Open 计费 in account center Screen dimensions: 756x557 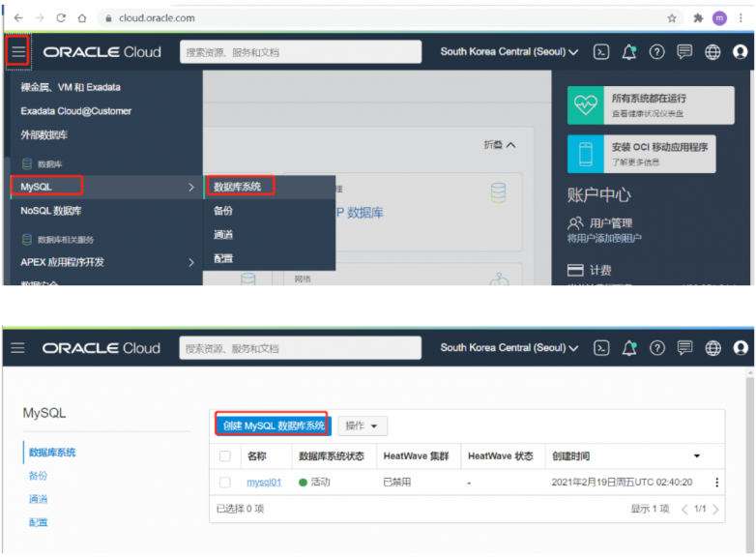[x=600, y=270]
